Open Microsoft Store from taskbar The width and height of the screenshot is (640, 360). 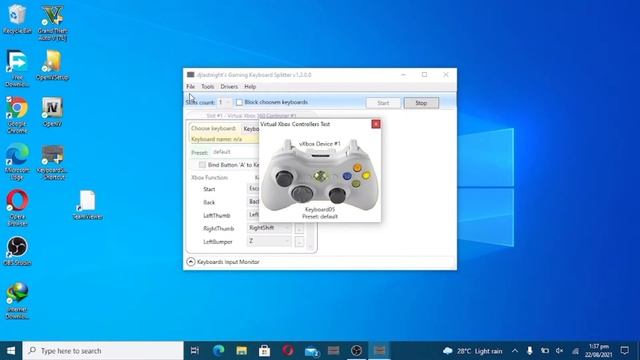(x=264, y=351)
